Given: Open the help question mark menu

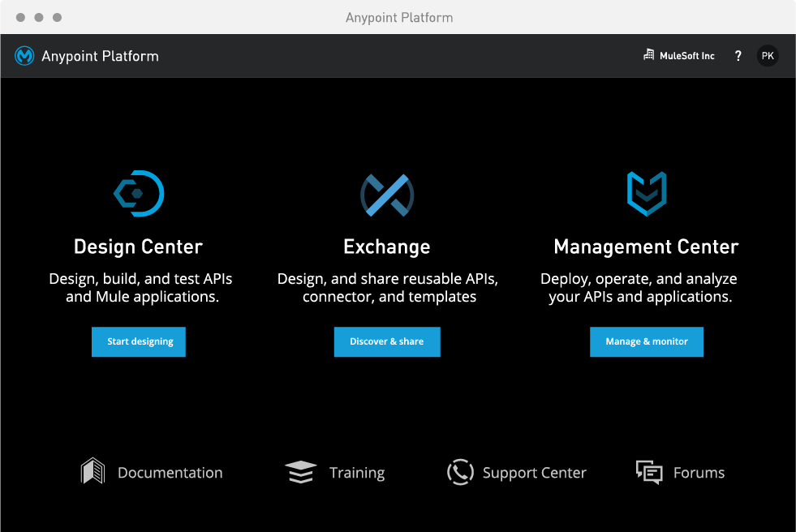Looking at the screenshot, I should click(x=738, y=56).
